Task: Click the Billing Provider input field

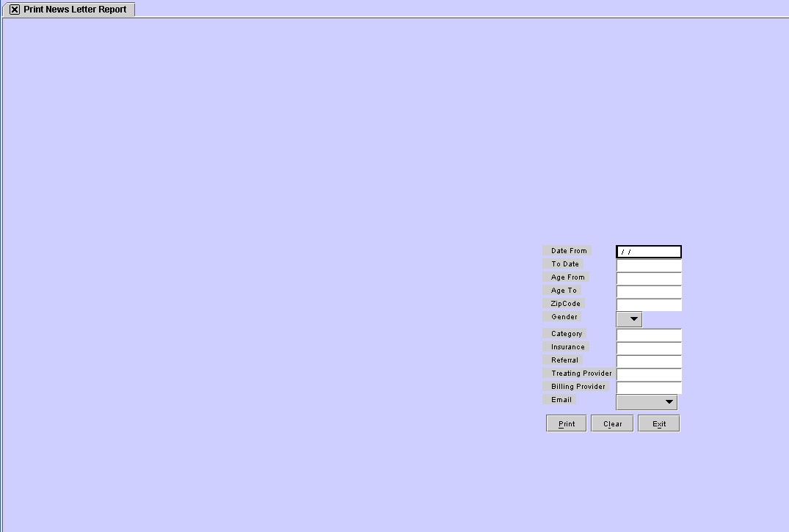Action: click(649, 387)
